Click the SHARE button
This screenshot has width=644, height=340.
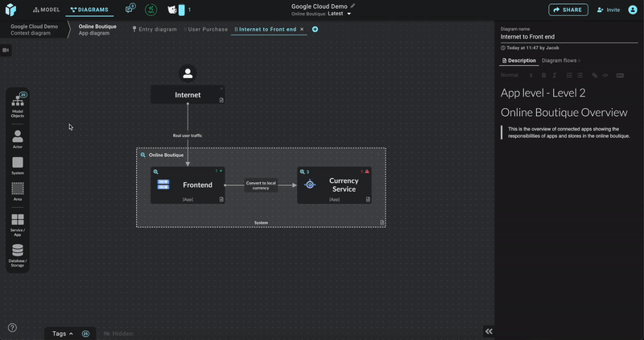point(568,10)
